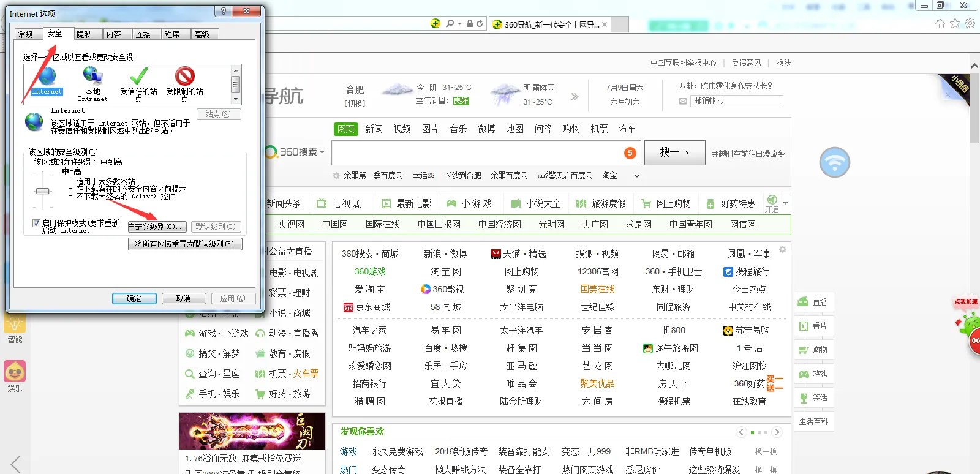
Task: Click the dialog help question mark button
Action: (224, 11)
